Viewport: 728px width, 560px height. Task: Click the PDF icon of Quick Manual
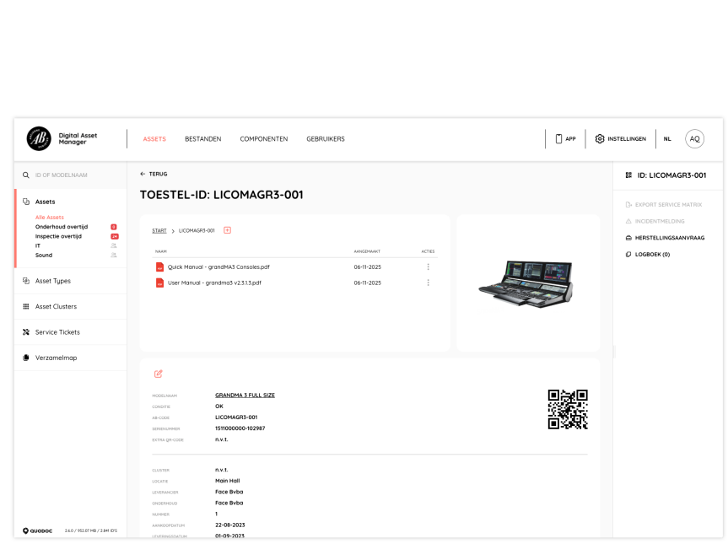159,267
